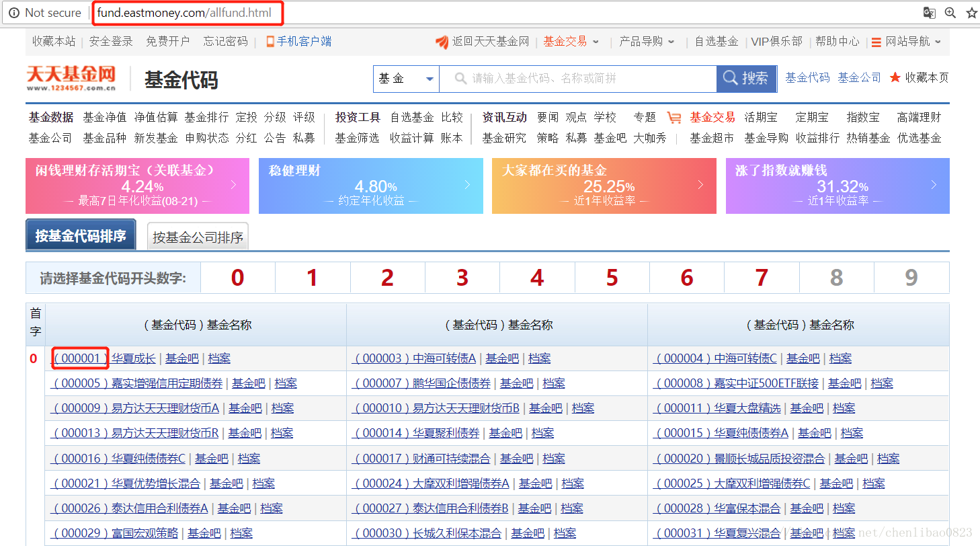Open 档案 for 000005 嘉实增强信用定期债券
980x546 pixels.
click(286, 383)
